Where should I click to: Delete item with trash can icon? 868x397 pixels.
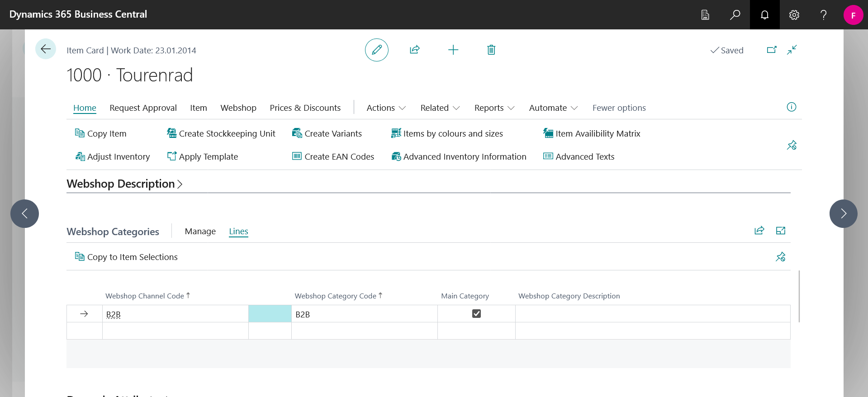(x=491, y=50)
